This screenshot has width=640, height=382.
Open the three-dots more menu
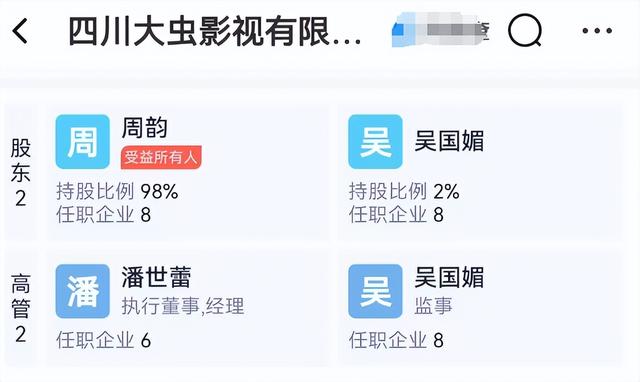tap(597, 30)
